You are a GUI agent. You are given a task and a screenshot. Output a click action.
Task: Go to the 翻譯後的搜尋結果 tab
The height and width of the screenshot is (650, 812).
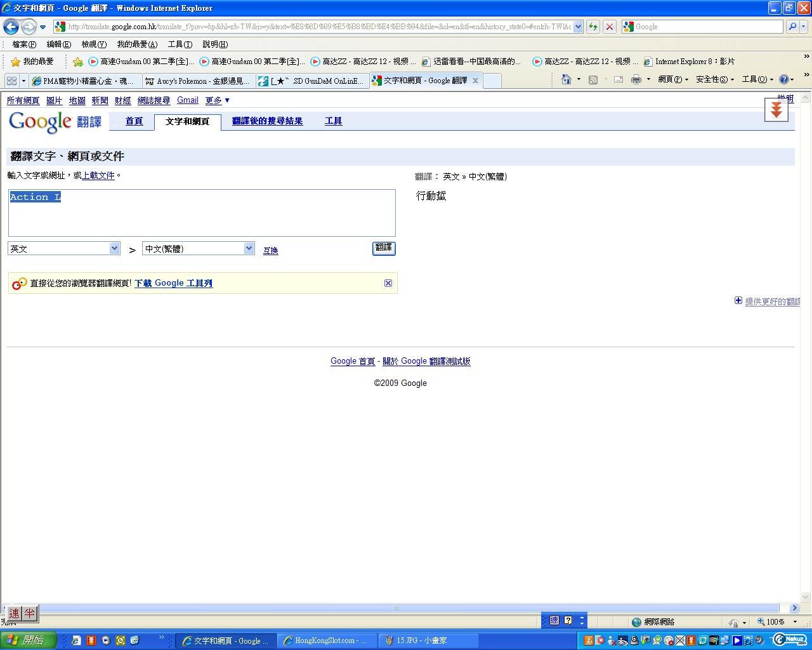[x=267, y=121]
